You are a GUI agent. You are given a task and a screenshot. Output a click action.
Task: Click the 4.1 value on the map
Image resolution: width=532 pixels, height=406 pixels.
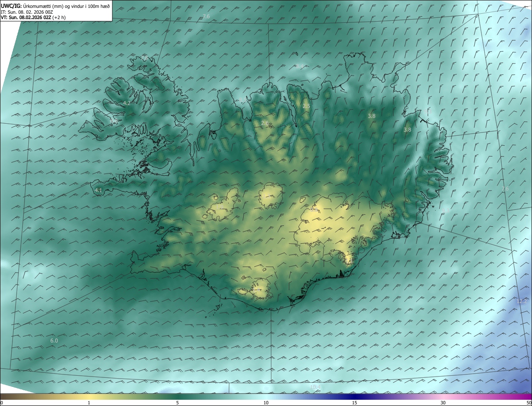pos(99,191)
